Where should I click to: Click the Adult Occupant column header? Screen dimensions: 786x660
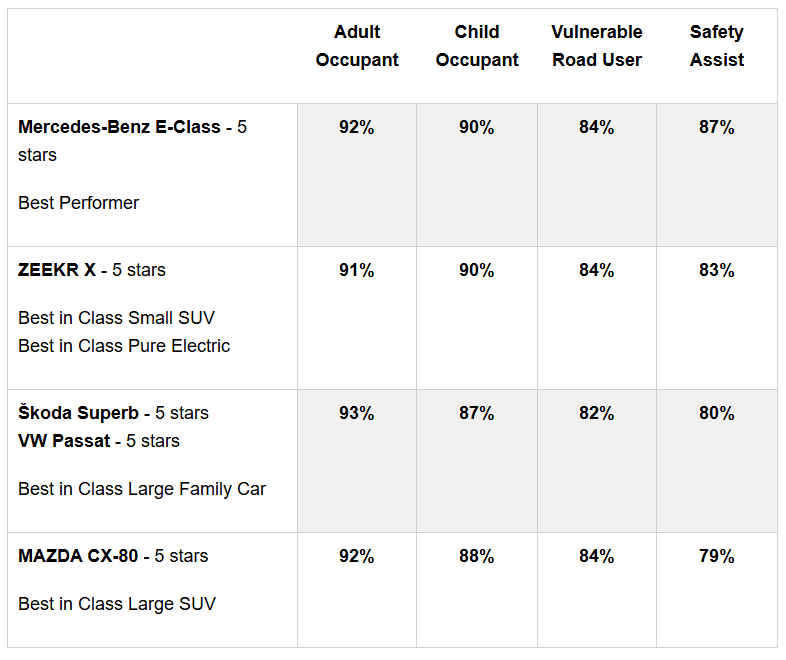tap(357, 46)
